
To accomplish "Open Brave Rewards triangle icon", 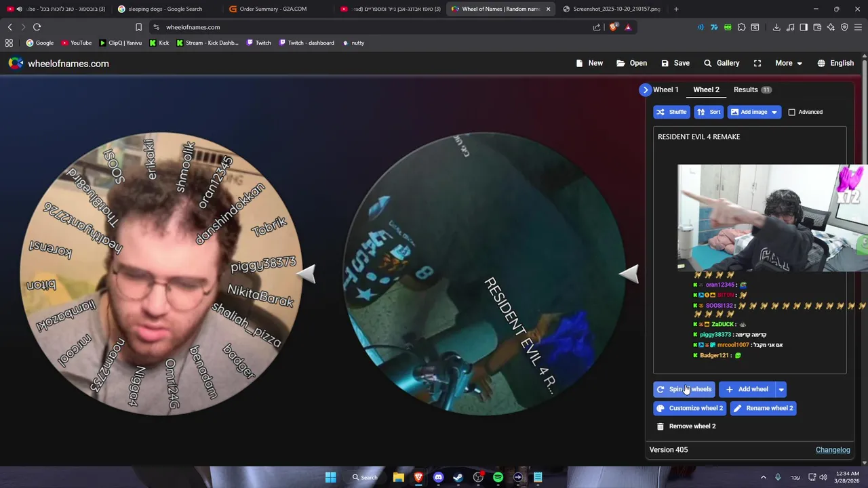I will coord(628,27).
